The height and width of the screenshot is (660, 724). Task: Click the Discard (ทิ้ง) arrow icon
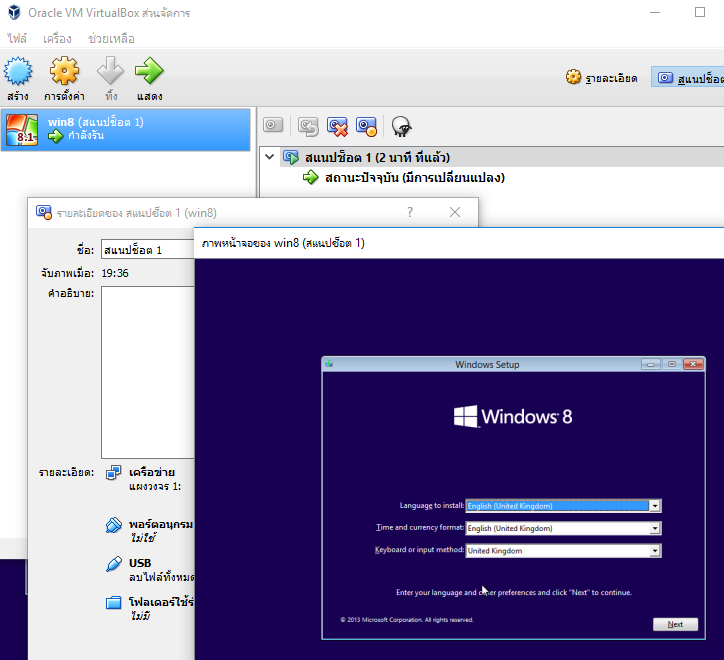pyautogui.click(x=110, y=71)
